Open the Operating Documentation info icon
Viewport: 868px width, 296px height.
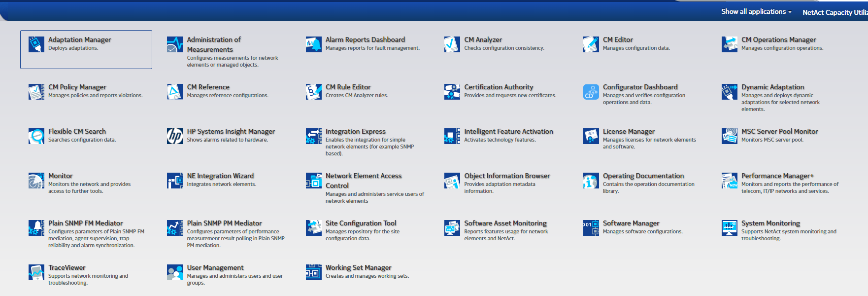click(591, 181)
